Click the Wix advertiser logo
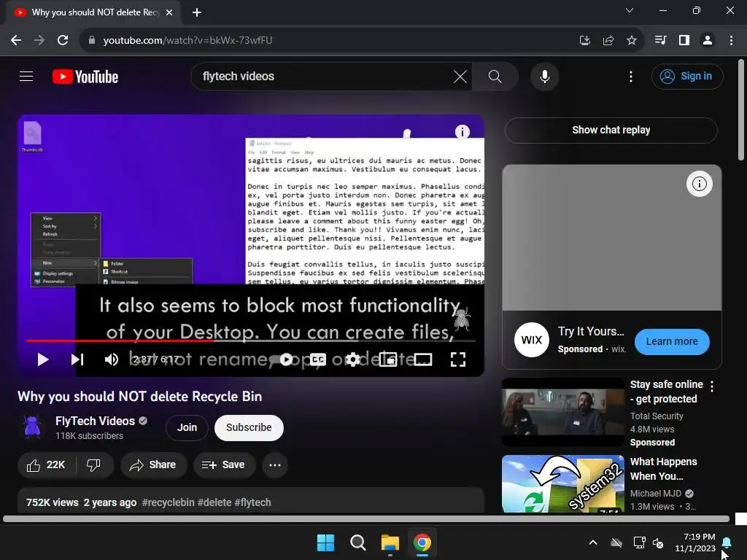This screenshot has width=747, height=560. (532, 340)
